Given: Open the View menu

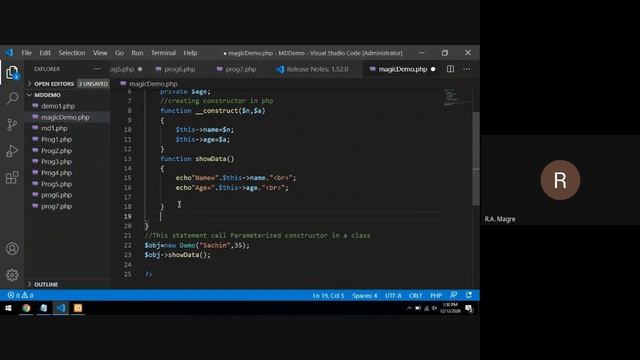Looking at the screenshot, I should coord(100,53).
